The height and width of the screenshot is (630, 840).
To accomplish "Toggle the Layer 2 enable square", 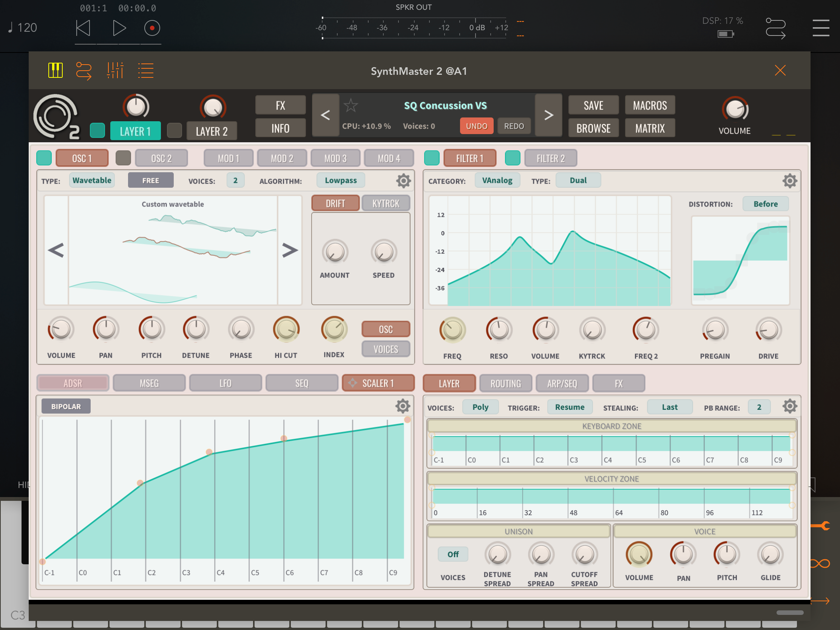I will pos(174,131).
